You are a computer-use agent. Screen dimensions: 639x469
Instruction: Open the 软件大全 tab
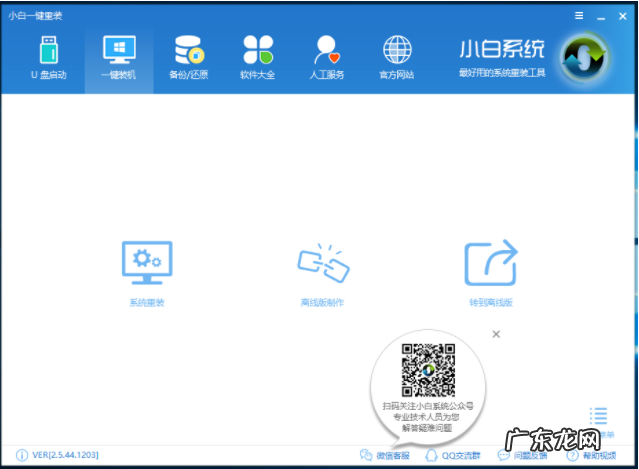[x=258, y=57]
